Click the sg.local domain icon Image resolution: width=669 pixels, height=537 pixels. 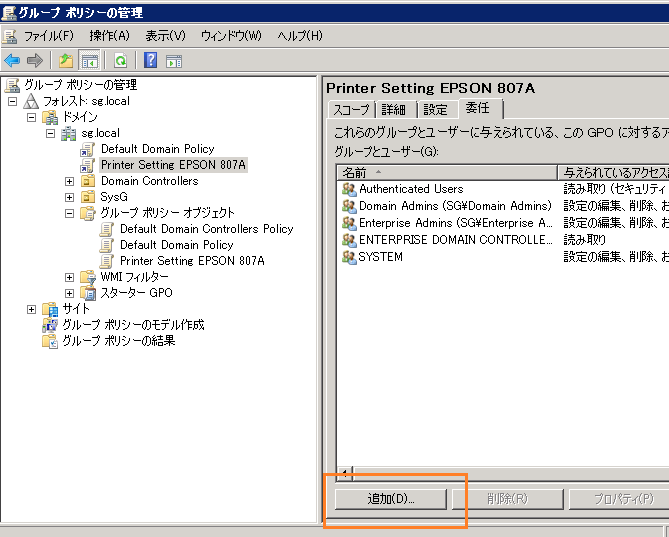(x=69, y=134)
